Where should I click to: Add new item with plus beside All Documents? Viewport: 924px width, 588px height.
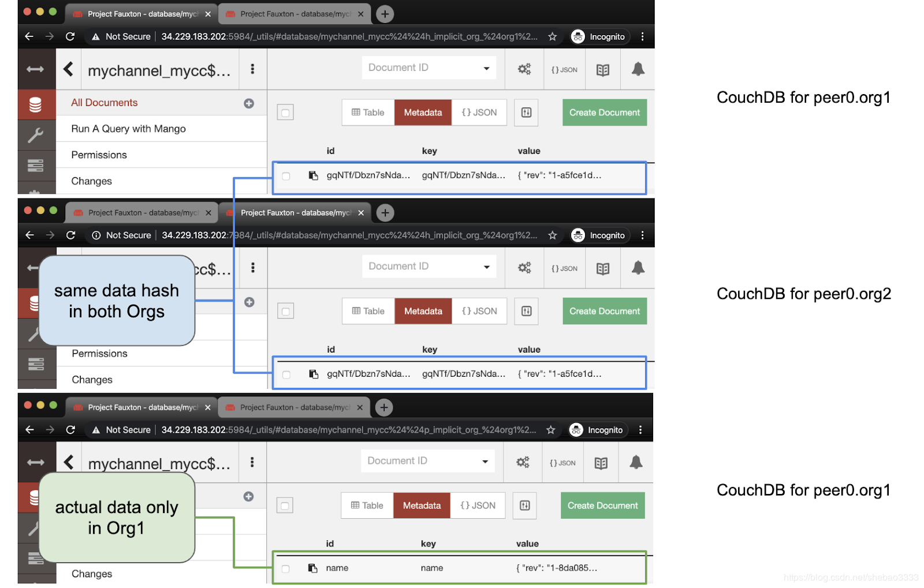pyautogui.click(x=249, y=103)
